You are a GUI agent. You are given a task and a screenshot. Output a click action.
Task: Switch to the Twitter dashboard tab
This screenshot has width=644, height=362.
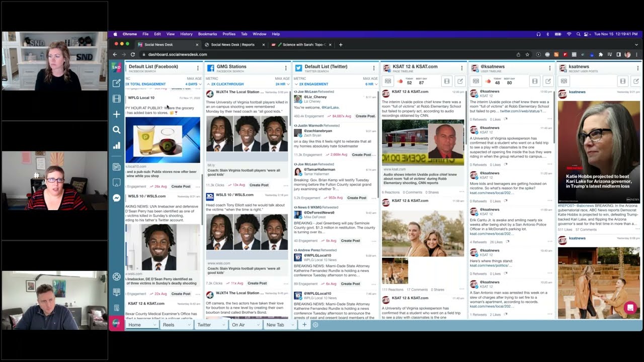point(204,325)
